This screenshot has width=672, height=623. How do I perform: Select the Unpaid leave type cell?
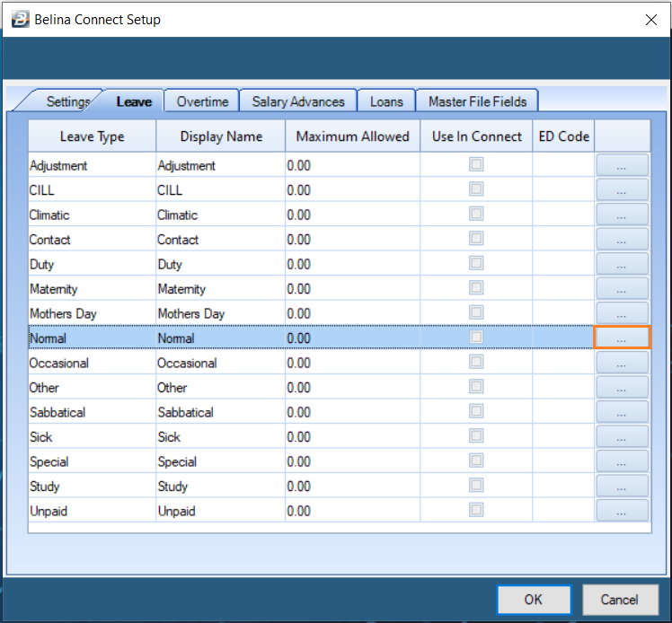pyautogui.click(x=93, y=511)
